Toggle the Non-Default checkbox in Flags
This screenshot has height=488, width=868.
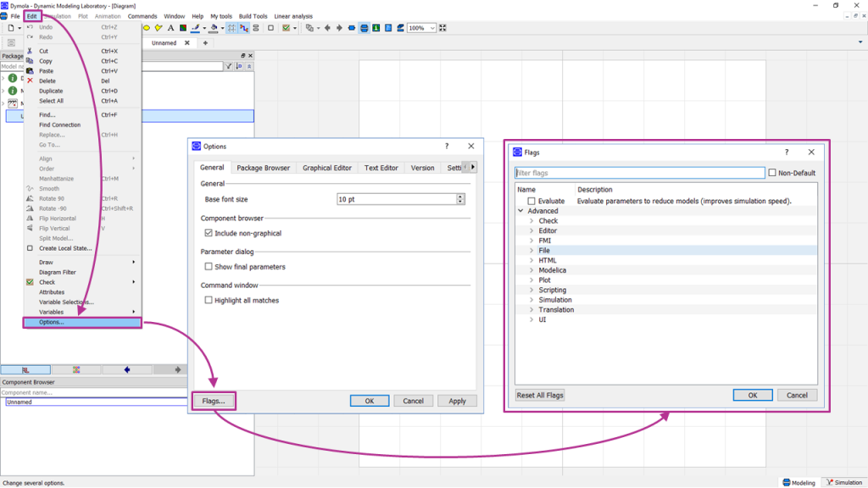click(772, 173)
